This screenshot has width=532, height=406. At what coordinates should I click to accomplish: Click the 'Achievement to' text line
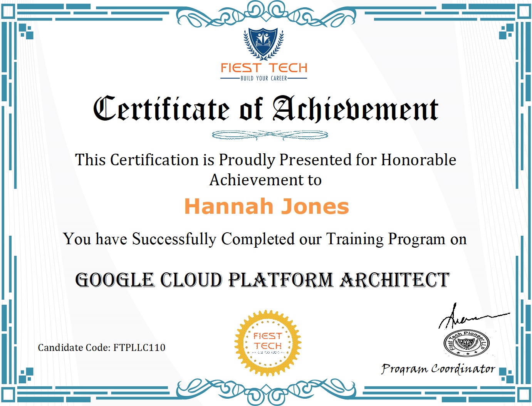click(265, 180)
